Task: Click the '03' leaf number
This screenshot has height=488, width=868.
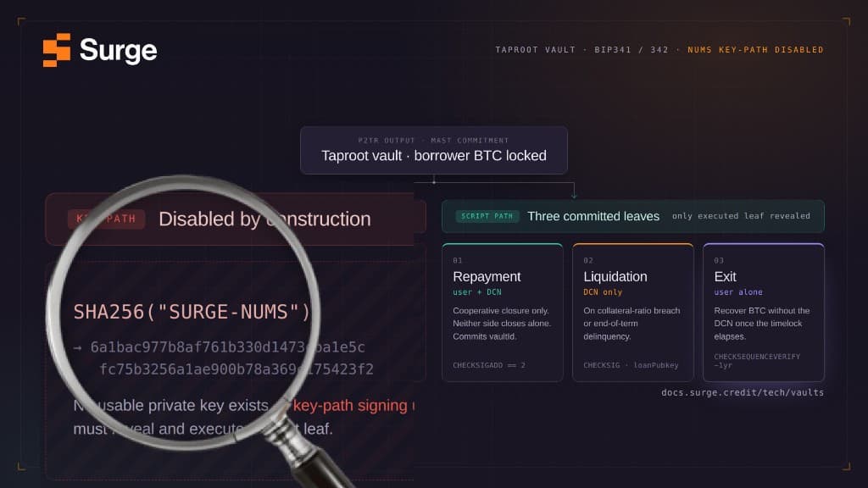Action: 719,261
